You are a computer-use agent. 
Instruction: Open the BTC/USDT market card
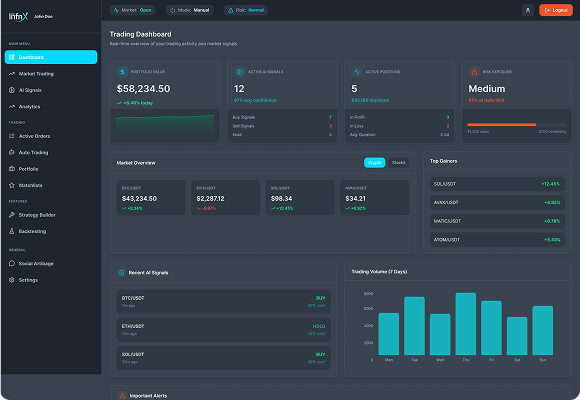151,198
